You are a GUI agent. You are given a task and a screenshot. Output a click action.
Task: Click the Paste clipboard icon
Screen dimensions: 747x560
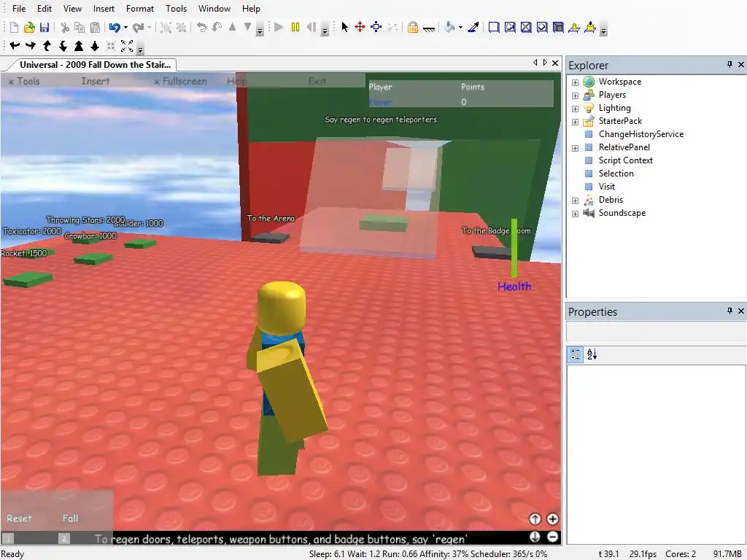pos(96,28)
